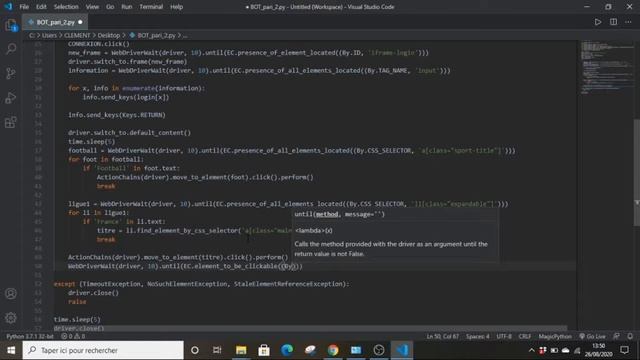Open Google Chrome from taskbar
The height and width of the screenshot is (360, 640).
coord(333,350)
